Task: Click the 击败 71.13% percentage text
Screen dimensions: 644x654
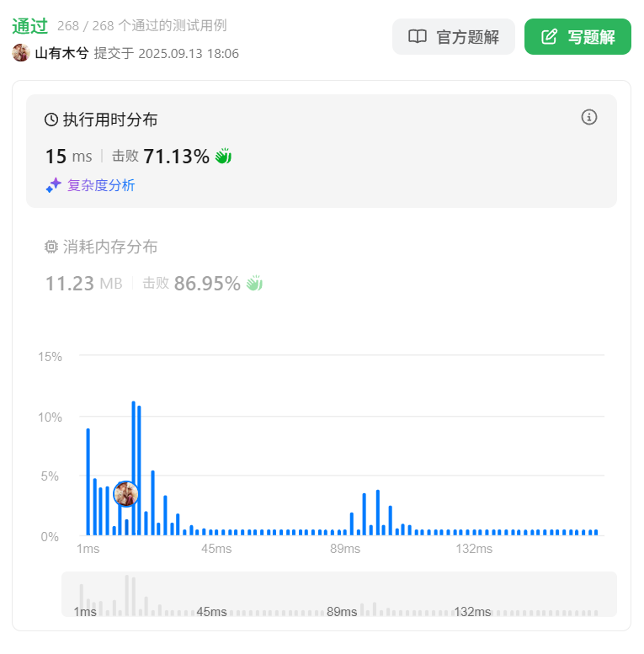Action: click(x=161, y=157)
